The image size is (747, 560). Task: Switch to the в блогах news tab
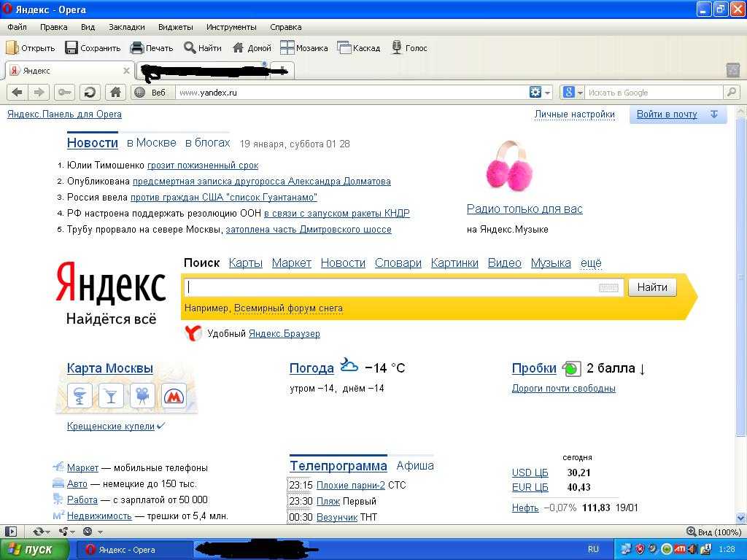tap(207, 143)
